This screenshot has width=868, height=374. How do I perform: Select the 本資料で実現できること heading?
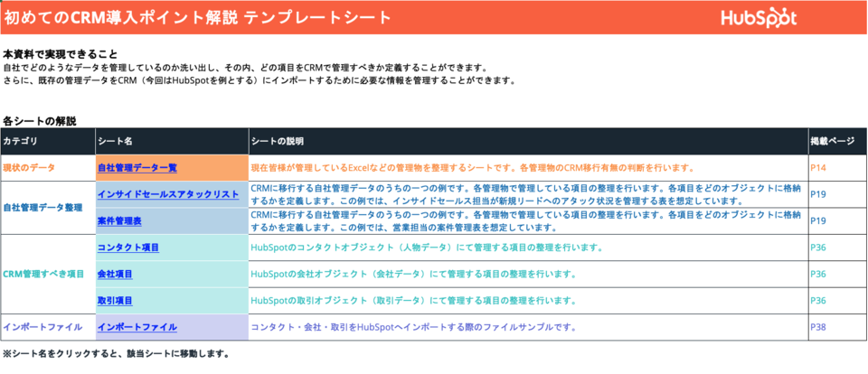61,54
